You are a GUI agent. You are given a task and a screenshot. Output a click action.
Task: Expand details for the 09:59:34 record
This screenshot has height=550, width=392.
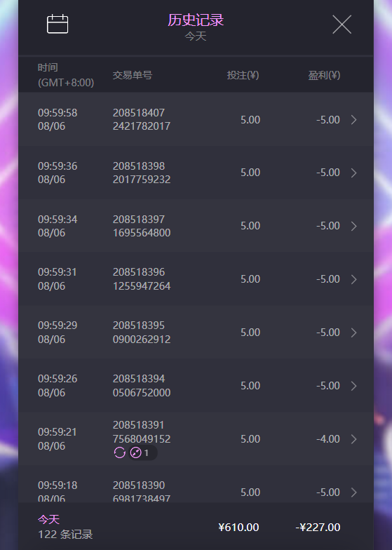pos(353,226)
